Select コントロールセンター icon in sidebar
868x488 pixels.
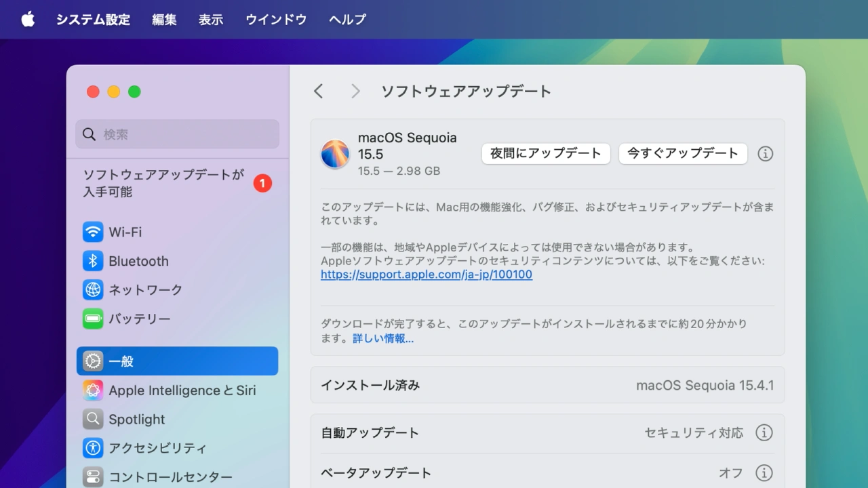[93, 476]
